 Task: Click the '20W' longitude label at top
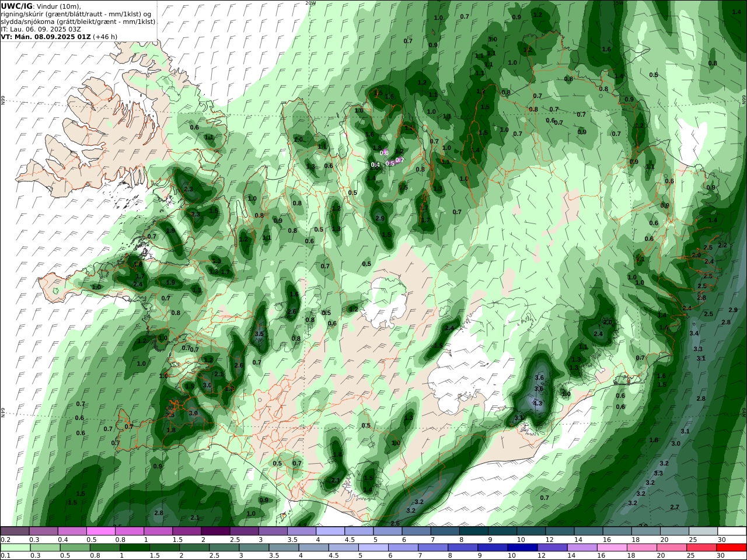click(310, 3)
